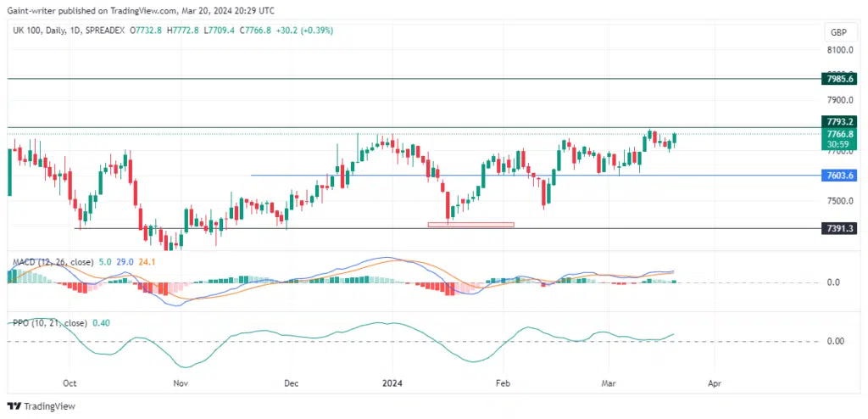Click the 7793.2 resistance price label
The height and width of the screenshot is (419, 868).
pos(838,122)
